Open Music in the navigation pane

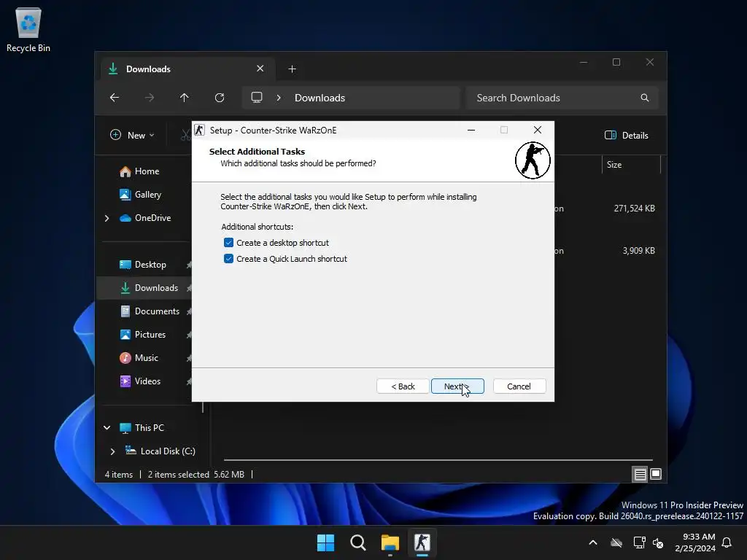pyautogui.click(x=146, y=358)
